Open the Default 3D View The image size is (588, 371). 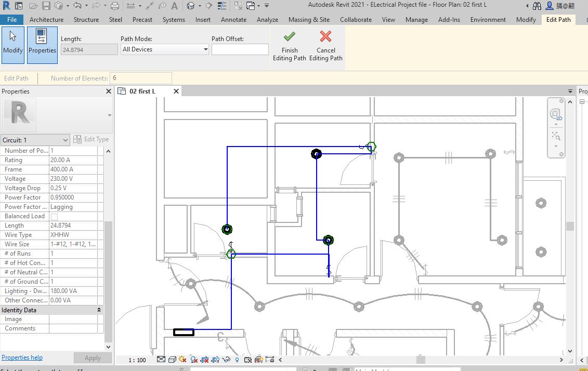point(191,5)
